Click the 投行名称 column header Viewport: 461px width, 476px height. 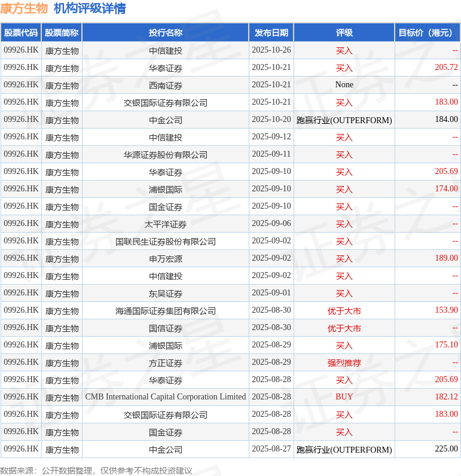tap(166, 32)
